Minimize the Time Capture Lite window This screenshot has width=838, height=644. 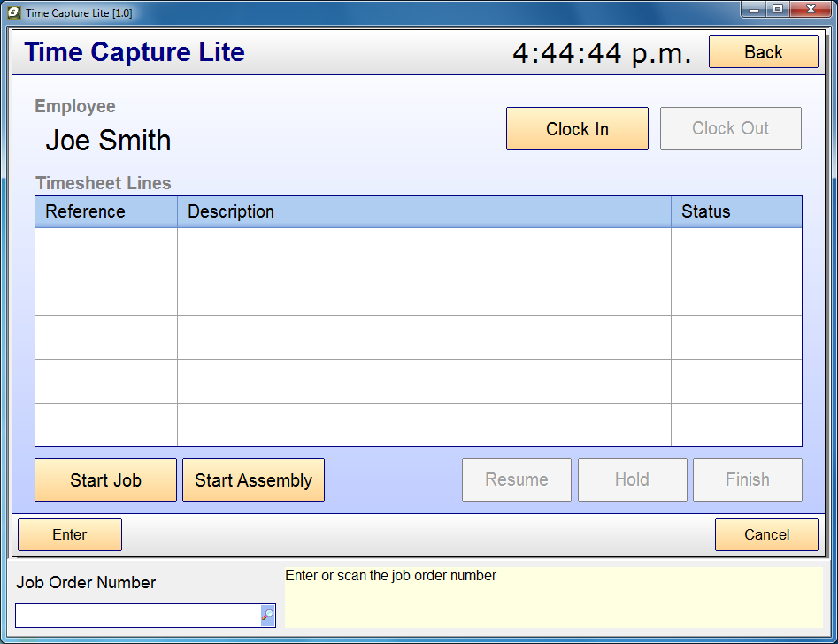pos(754,10)
